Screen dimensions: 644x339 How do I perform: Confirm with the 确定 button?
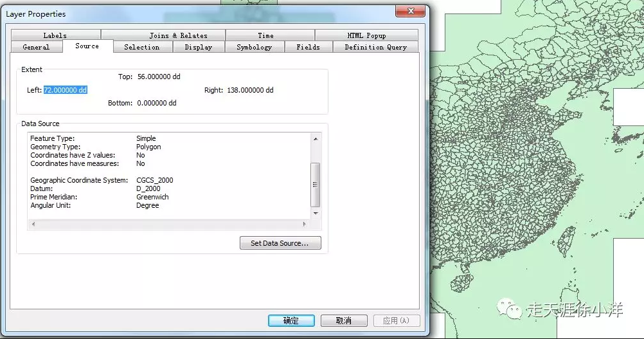291,320
